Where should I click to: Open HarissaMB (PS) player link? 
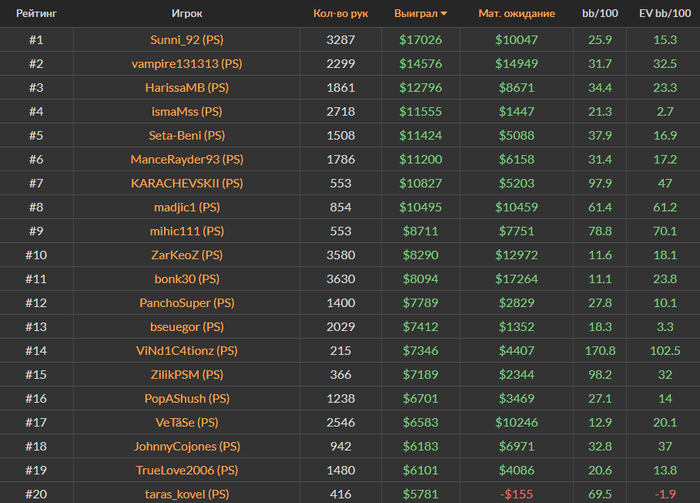(x=187, y=87)
